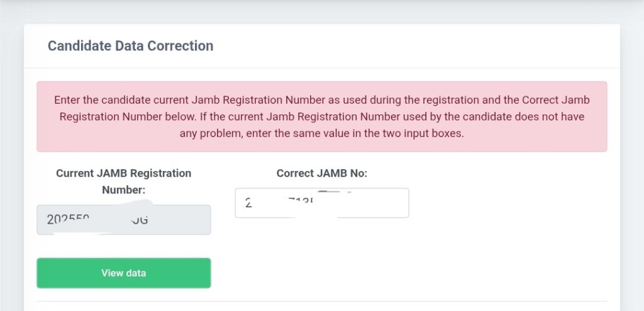This screenshot has width=644, height=311.
Task: Place cursor after the leading '2' in Correct JAMB field
Action: [252, 203]
